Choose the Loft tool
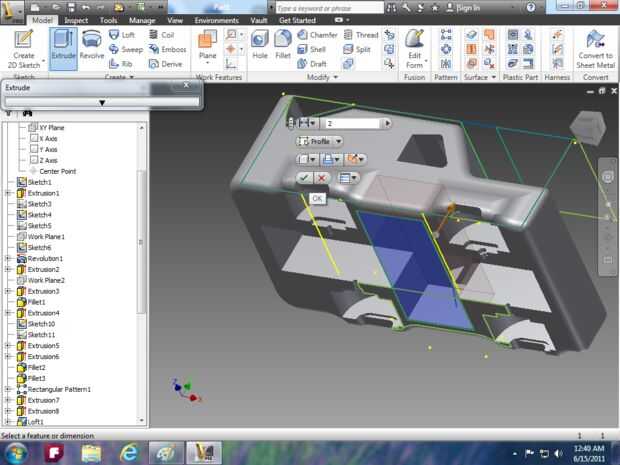Viewport: 620px width, 465px height. coord(122,35)
